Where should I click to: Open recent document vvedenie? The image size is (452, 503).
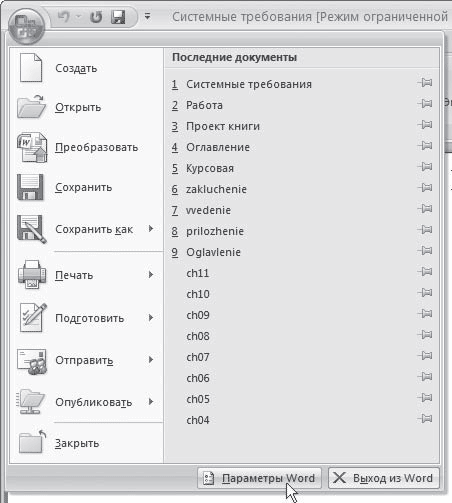pos(201,210)
